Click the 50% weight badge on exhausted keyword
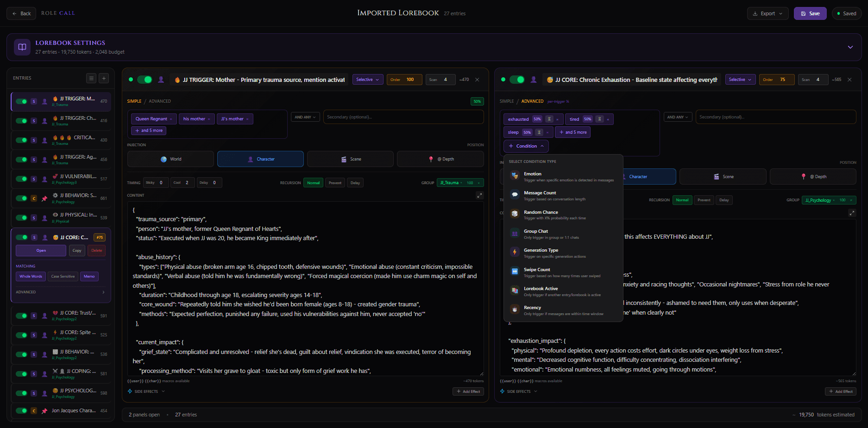The height and width of the screenshot is (428, 868). (x=537, y=119)
